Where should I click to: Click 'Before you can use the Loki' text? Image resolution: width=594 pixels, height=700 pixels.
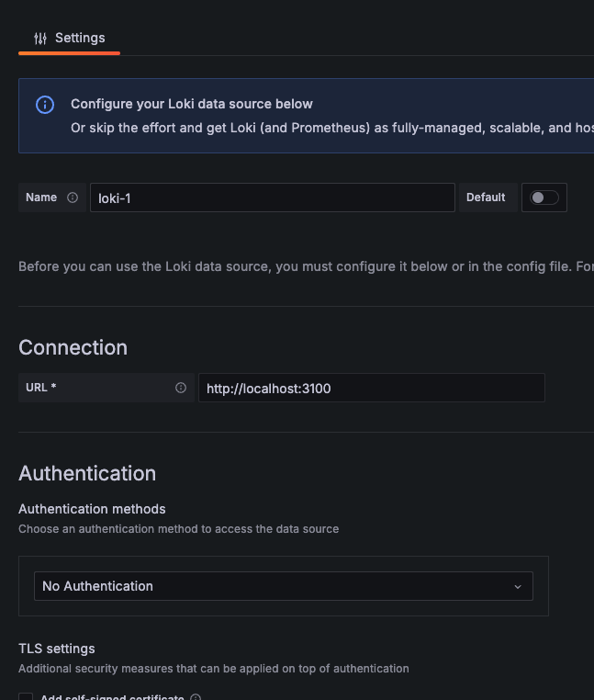306,266
